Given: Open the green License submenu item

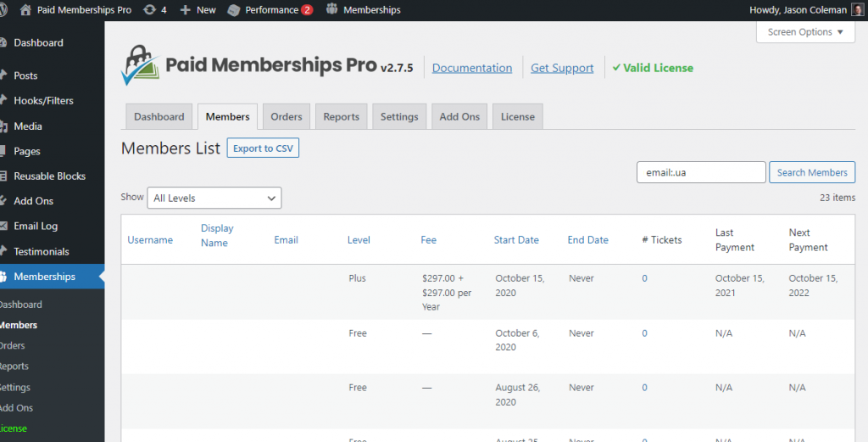Looking at the screenshot, I should click(14, 428).
